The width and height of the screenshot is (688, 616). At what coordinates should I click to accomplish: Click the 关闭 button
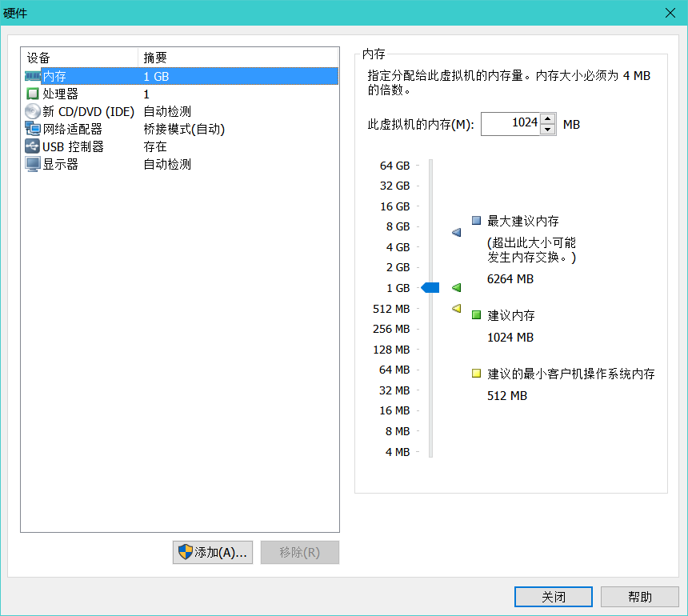pyautogui.click(x=554, y=597)
